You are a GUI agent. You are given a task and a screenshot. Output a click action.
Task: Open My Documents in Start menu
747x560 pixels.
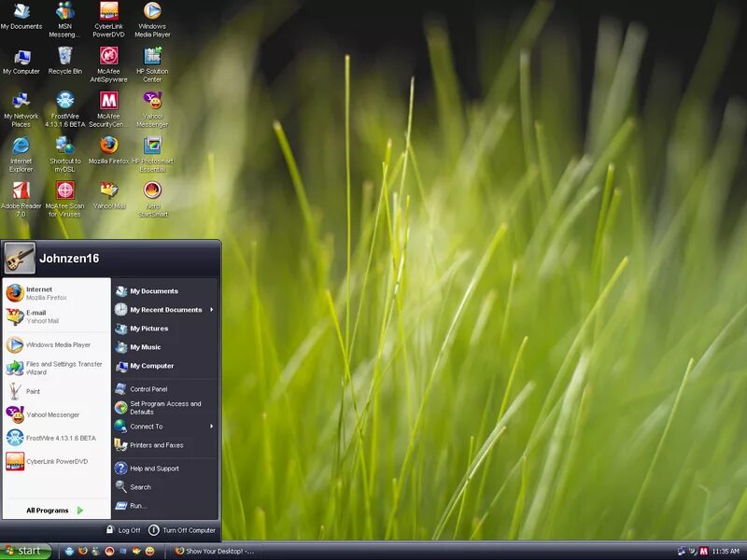165,291
